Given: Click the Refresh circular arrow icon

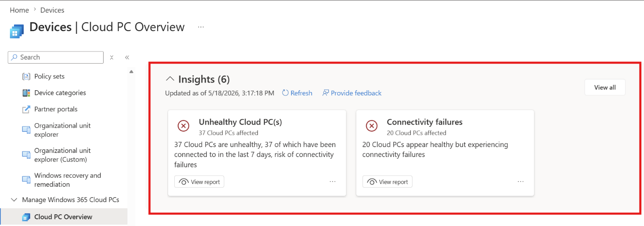Looking at the screenshot, I should point(285,93).
